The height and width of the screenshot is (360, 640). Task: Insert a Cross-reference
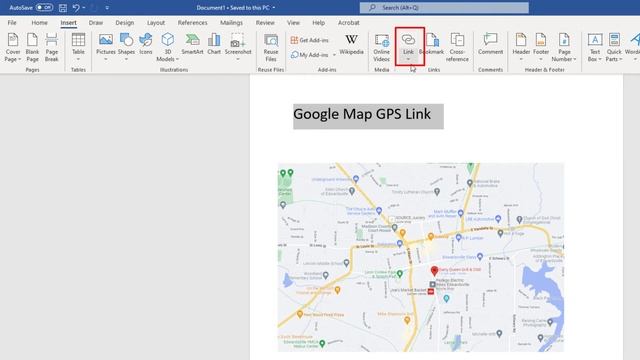(457, 47)
